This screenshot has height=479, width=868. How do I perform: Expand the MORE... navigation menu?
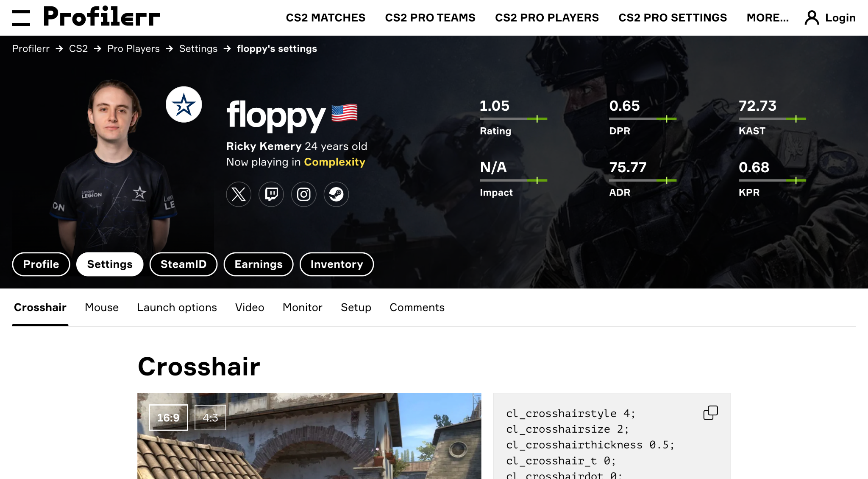tap(768, 18)
